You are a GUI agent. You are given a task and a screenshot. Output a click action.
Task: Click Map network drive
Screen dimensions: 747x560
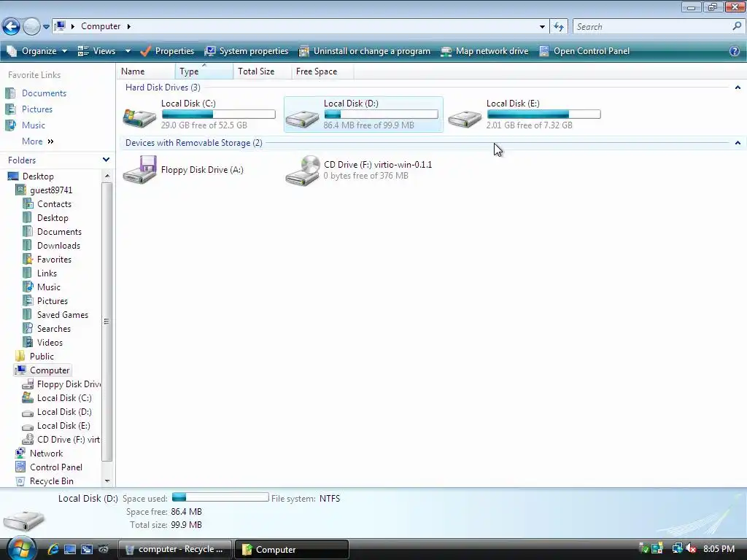pyautogui.click(x=484, y=51)
